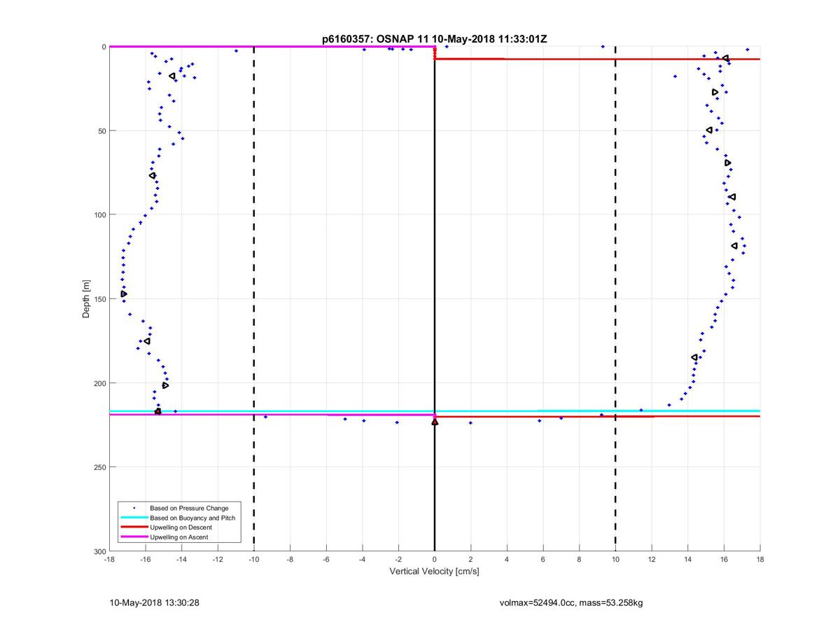Click x-axis tick label "16"

point(724,560)
